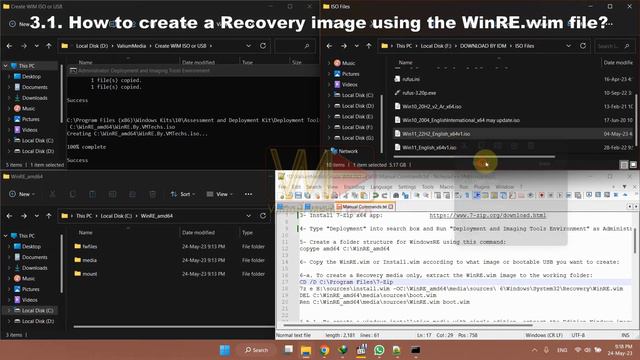This screenshot has height=360, width=640.
Task: Go back in Create WIM ISO or USB window
Action: 9,46
